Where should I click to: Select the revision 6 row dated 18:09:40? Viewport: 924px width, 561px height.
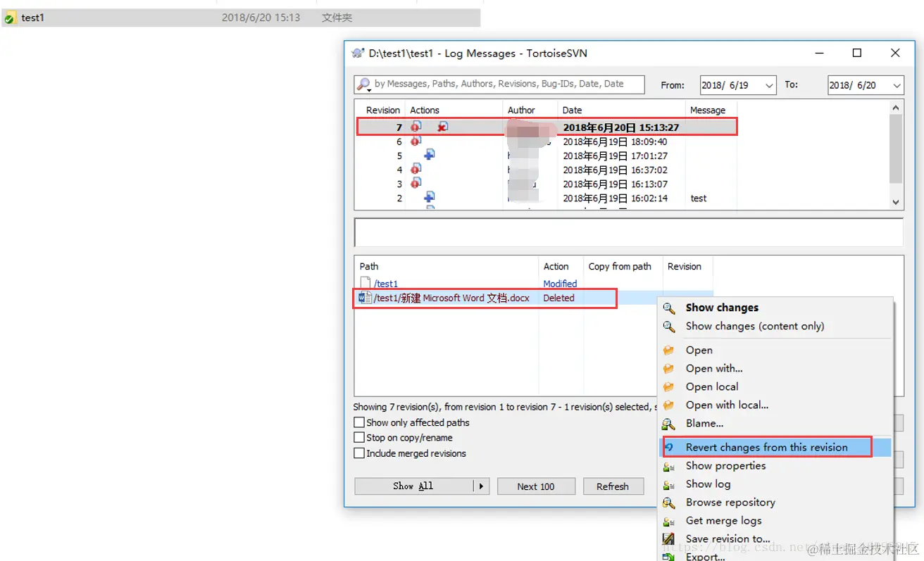(547, 141)
